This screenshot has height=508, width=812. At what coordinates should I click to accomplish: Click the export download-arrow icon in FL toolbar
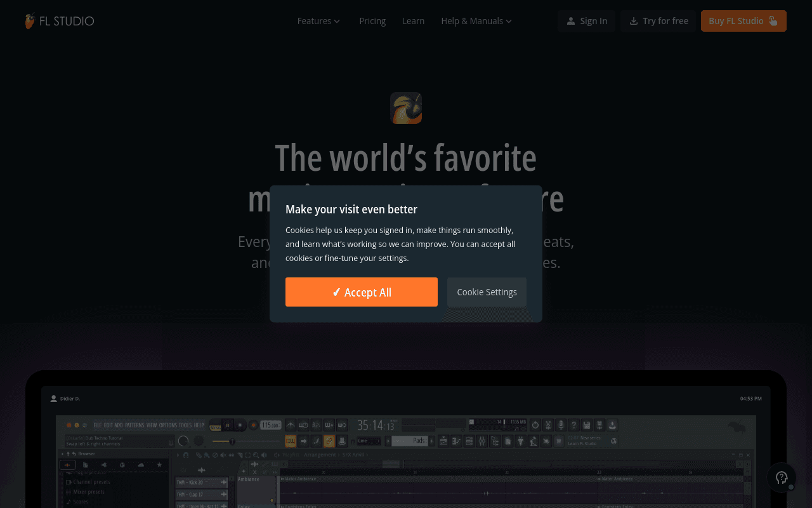[x=612, y=425]
